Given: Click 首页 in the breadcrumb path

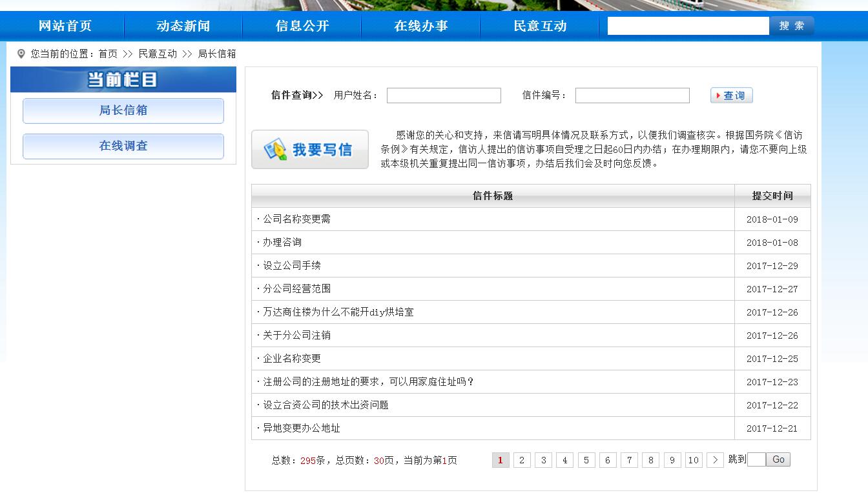Looking at the screenshot, I should coord(108,54).
